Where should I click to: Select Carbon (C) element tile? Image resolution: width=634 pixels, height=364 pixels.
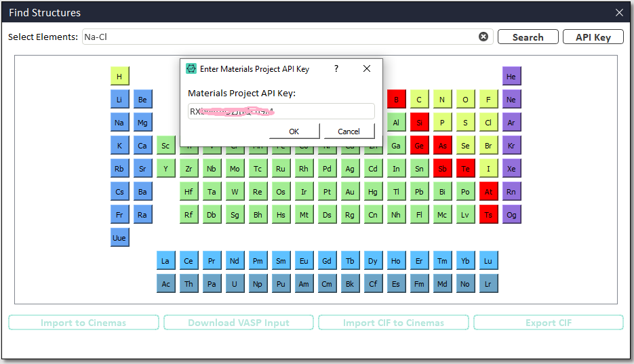click(x=419, y=100)
